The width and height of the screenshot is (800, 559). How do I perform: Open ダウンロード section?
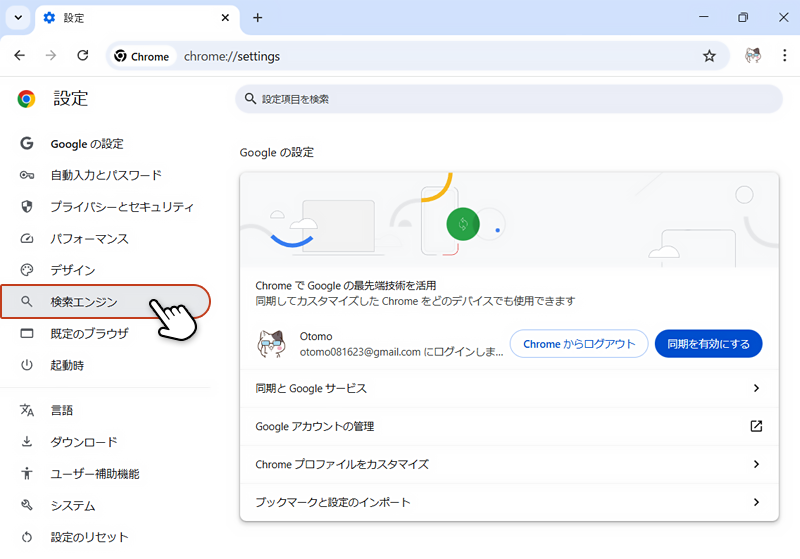[x=106, y=442]
